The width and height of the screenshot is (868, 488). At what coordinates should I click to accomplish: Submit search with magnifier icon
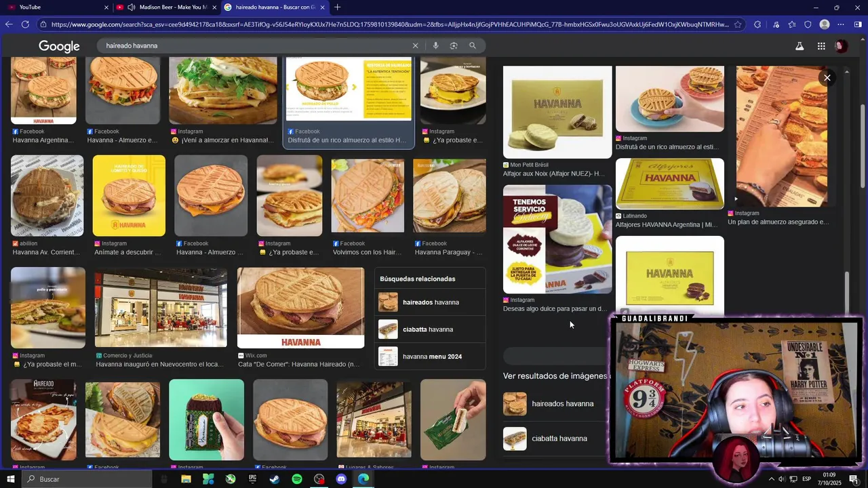[473, 45]
